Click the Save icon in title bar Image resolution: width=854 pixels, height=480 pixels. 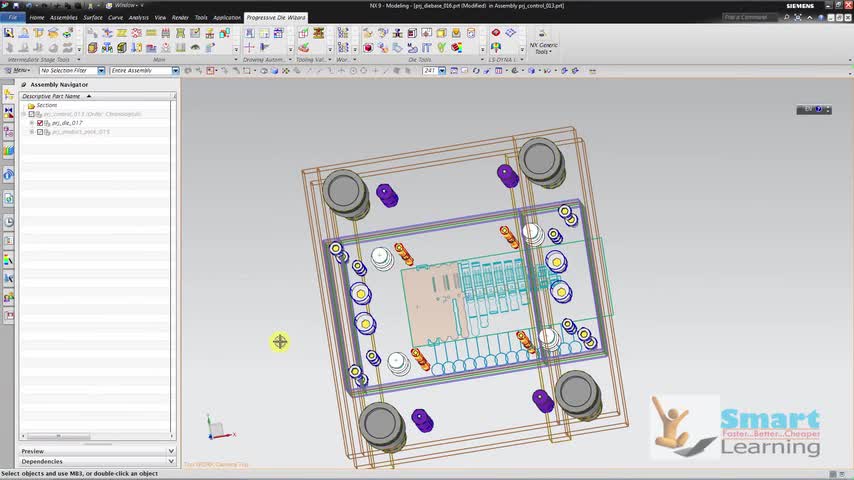[16, 5]
